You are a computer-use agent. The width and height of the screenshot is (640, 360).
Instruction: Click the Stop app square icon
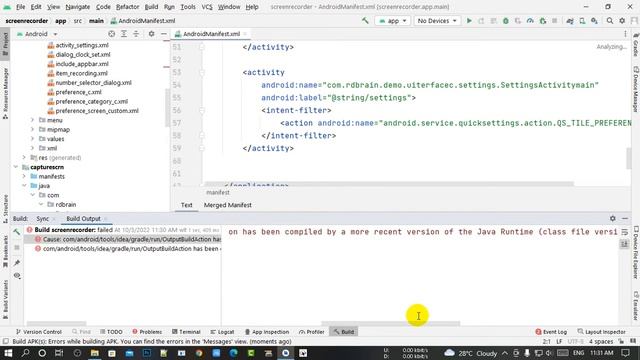pyautogui.click(x=555, y=20)
